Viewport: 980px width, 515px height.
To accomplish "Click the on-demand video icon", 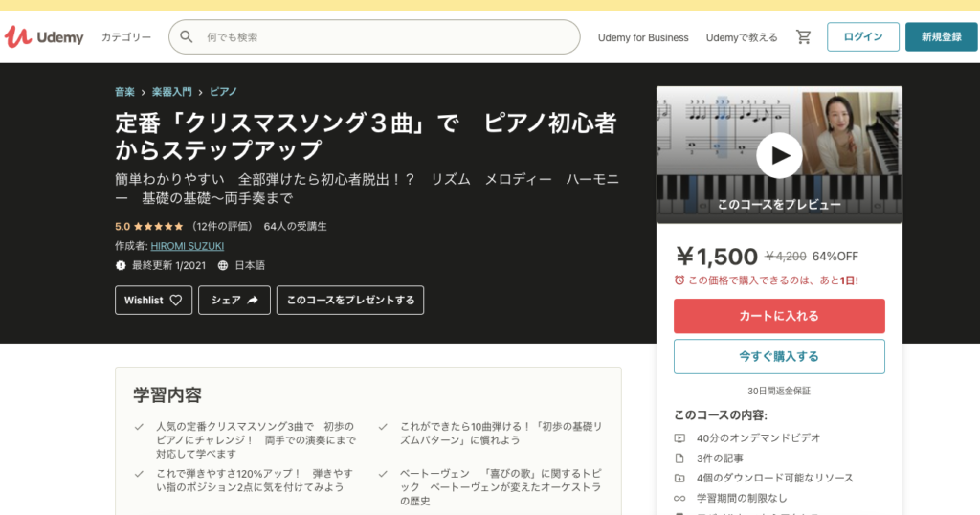I will 679,437.
